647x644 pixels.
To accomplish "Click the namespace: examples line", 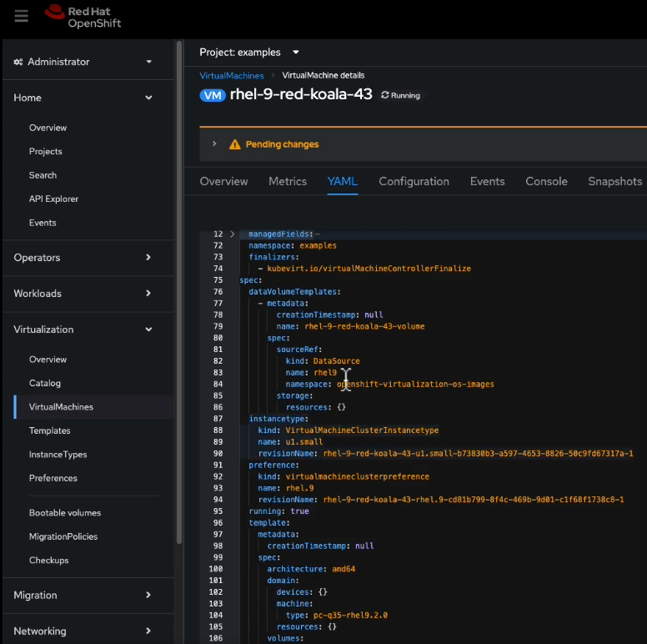I will [x=293, y=245].
